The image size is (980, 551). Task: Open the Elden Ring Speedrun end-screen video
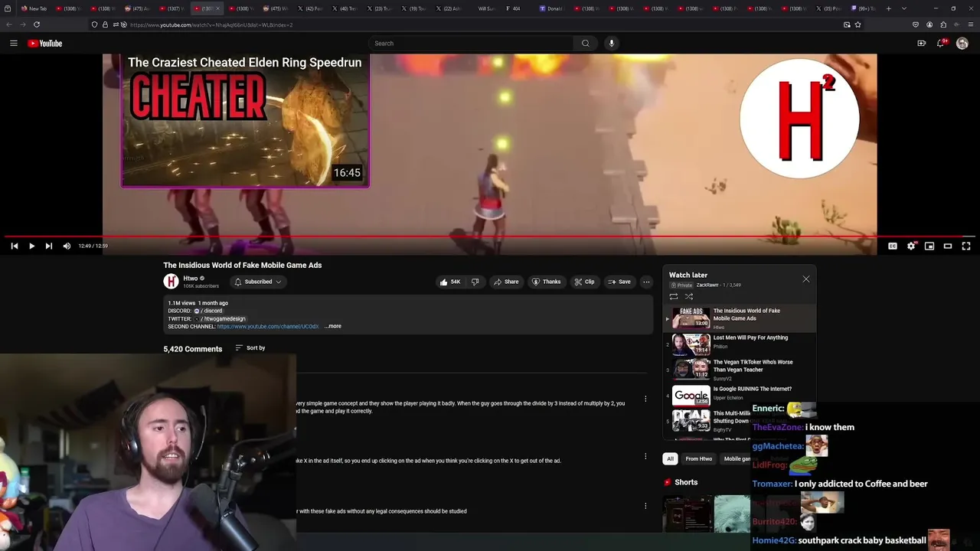[x=245, y=120]
